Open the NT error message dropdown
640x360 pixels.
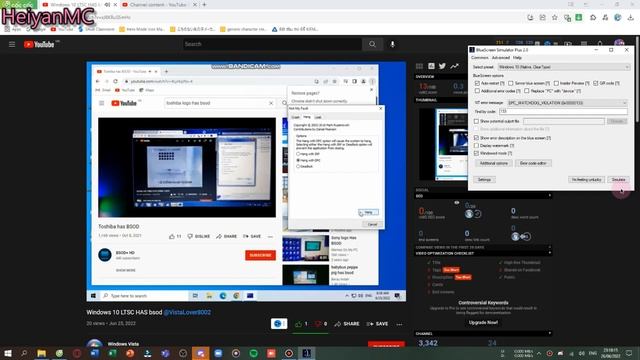click(x=567, y=103)
